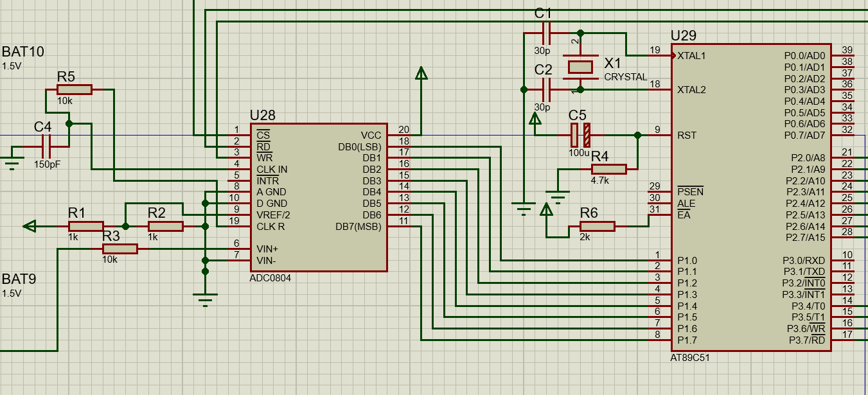Click the BAT9 label

pyautogui.click(x=19, y=279)
